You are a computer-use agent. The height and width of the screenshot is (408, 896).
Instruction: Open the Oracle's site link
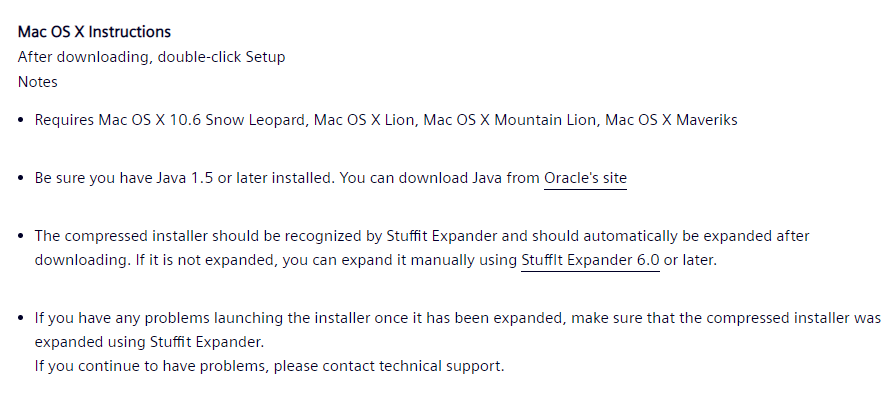pyautogui.click(x=585, y=179)
